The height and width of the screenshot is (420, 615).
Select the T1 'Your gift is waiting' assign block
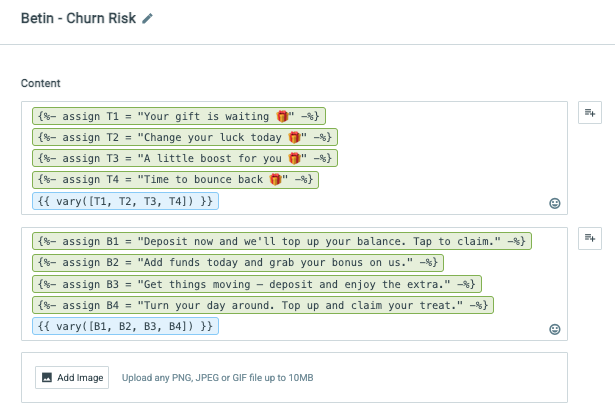(179, 116)
